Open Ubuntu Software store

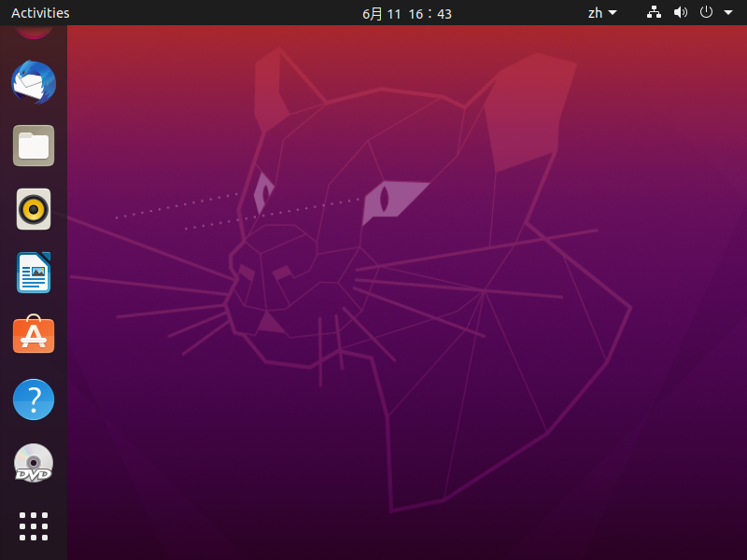coord(34,334)
